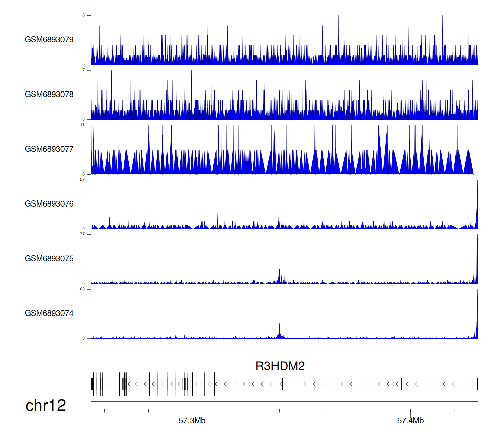504x444 pixels.
Task: Click y-axis maximum value 77
Action: (82, 234)
